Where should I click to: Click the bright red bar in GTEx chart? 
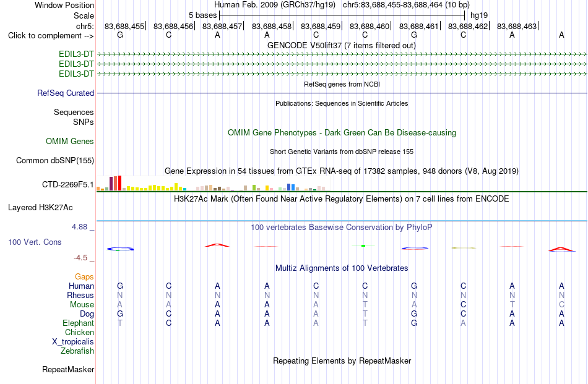tap(119, 183)
